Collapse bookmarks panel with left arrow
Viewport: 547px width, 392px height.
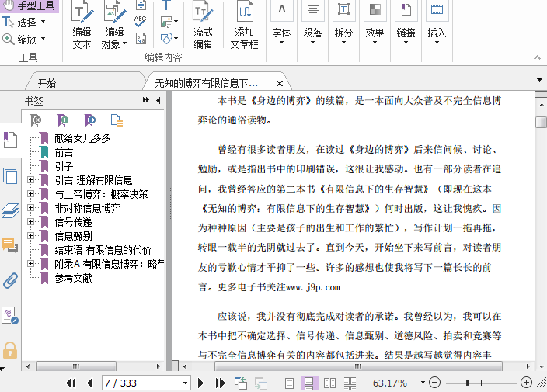(158, 100)
